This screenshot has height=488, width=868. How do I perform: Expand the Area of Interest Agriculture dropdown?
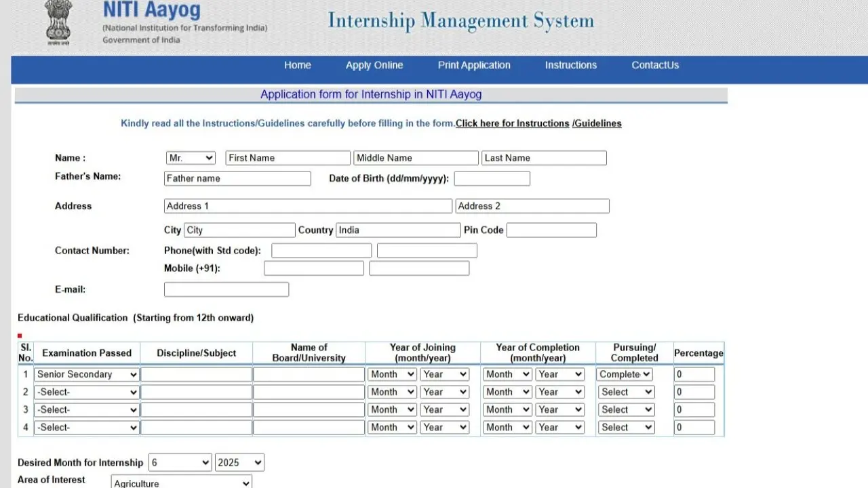coord(181,483)
